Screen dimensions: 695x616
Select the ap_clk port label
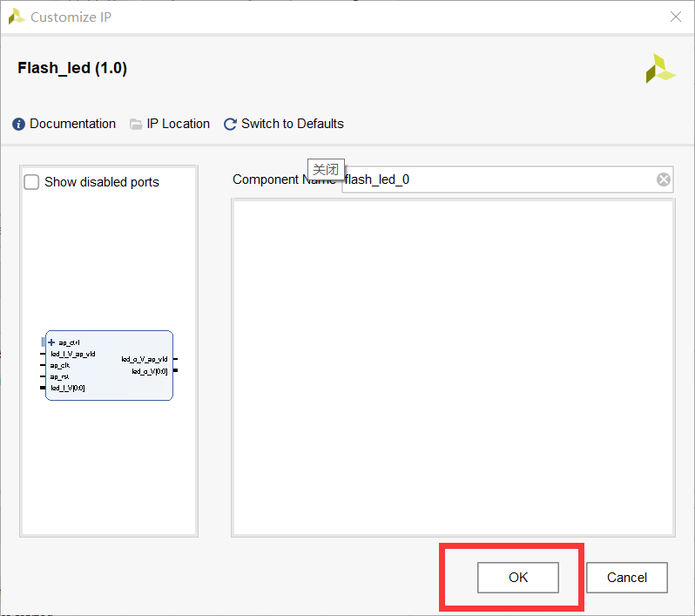coord(60,365)
